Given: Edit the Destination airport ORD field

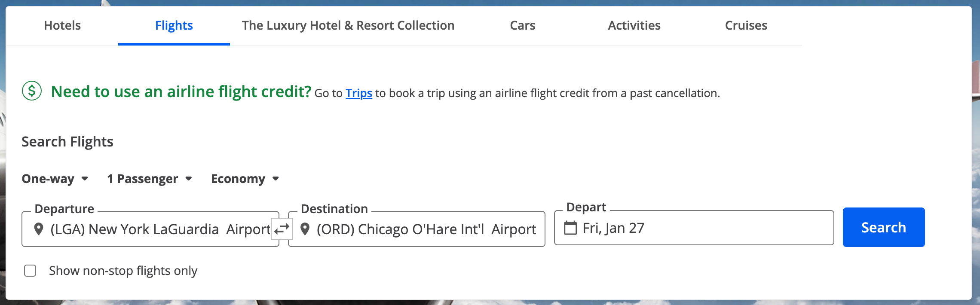Looking at the screenshot, I should 416,229.
